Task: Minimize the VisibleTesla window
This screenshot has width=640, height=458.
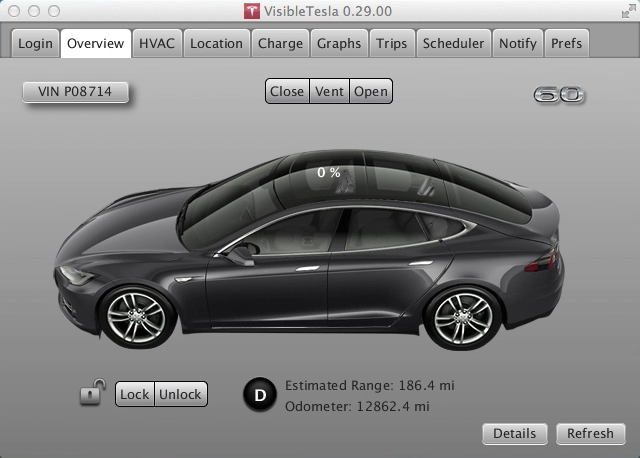Action: [x=34, y=11]
